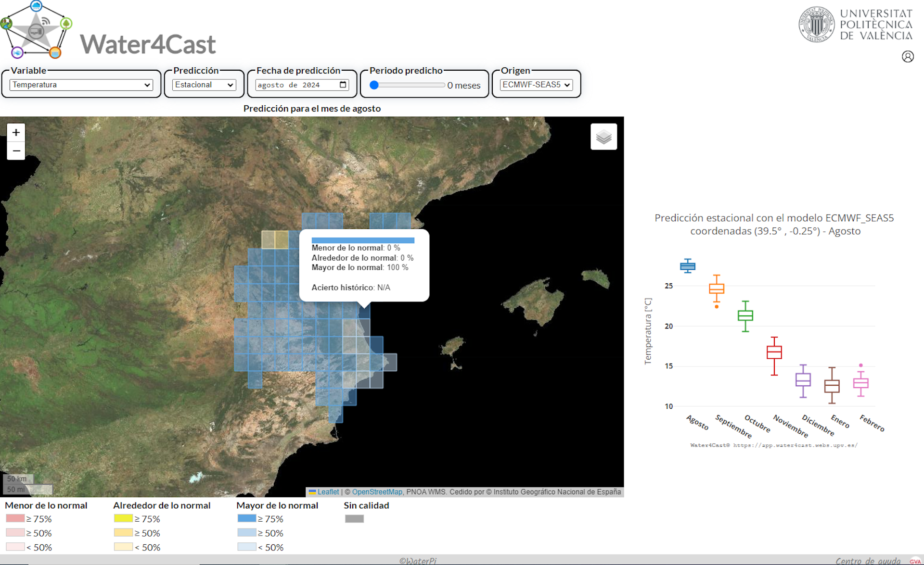This screenshot has width=924, height=565.
Task: Open the Leaflet attribution link
Action: pos(328,492)
